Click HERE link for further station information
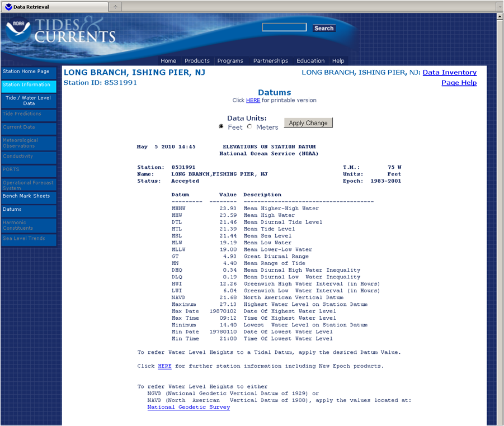 [164, 366]
